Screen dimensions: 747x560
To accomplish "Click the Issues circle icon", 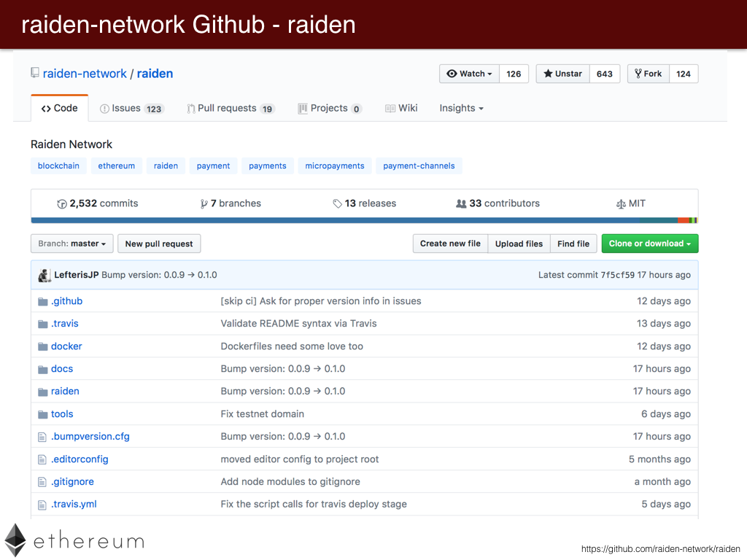I will tap(104, 109).
